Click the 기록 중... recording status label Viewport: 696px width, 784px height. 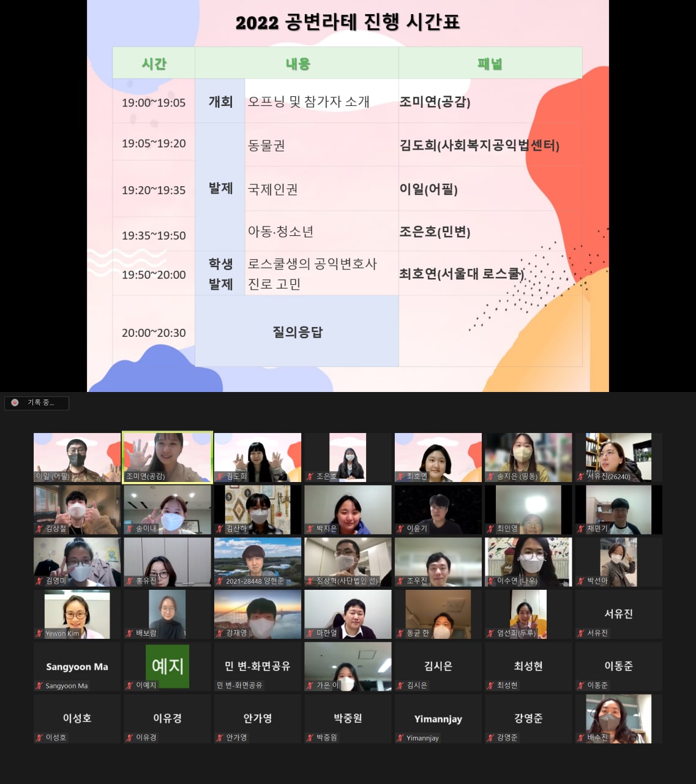pos(41,402)
